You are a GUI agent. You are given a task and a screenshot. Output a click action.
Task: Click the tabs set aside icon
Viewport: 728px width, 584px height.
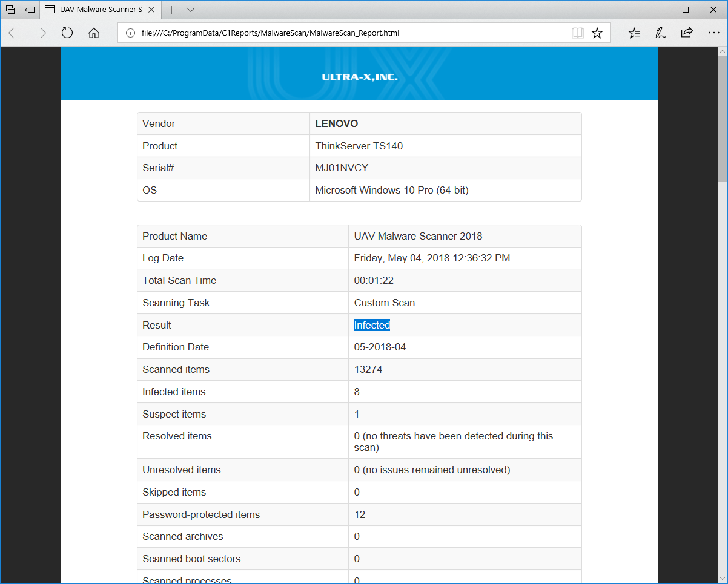tap(10, 10)
